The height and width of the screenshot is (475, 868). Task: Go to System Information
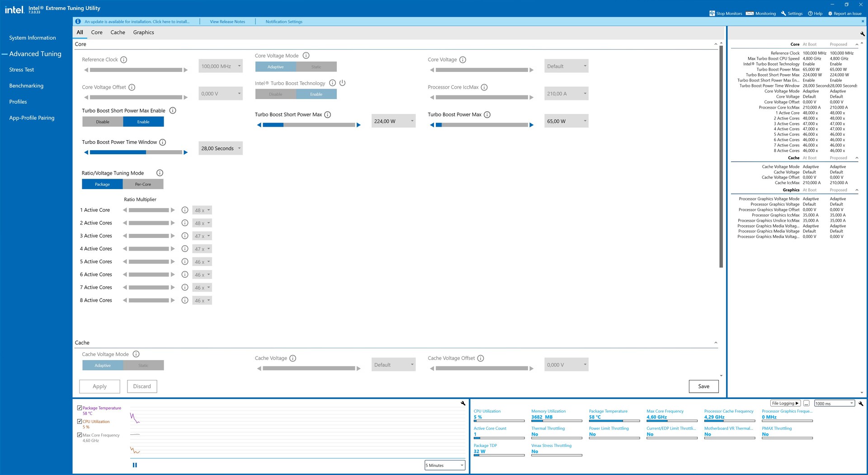pyautogui.click(x=33, y=38)
